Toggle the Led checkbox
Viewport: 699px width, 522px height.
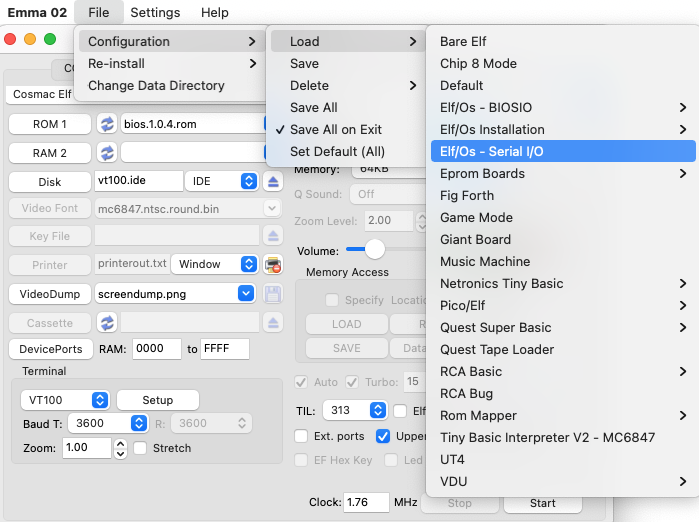(x=391, y=460)
